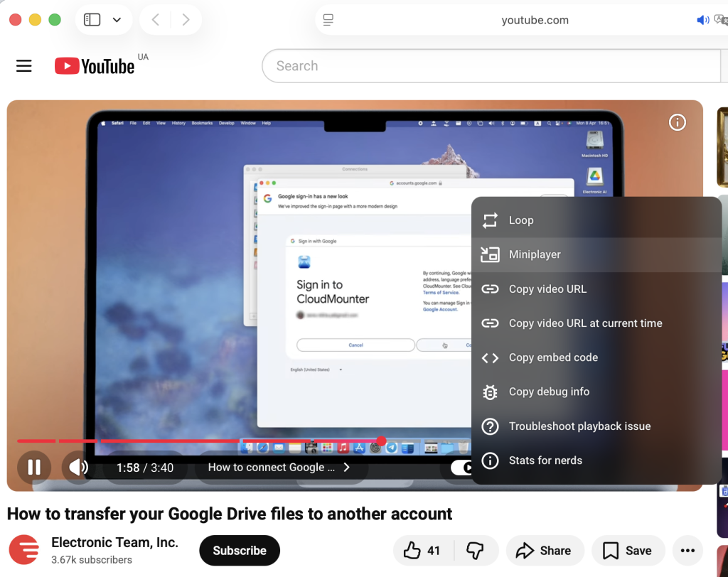Enable Loop from context menu
This screenshot has height=577, width=728.
click(x=596, y=220)
